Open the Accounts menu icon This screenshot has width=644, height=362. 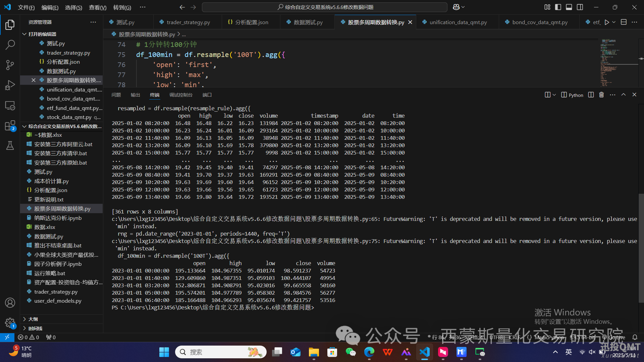click(x=10, y=303)
